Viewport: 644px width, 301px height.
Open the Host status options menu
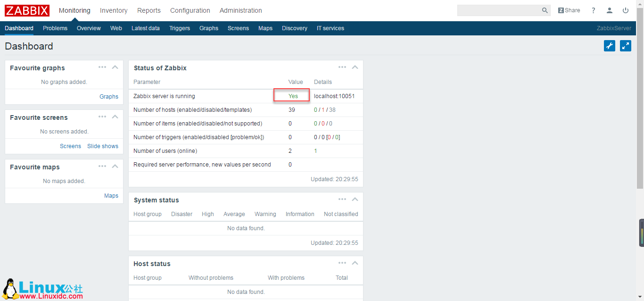pos(342,263)
